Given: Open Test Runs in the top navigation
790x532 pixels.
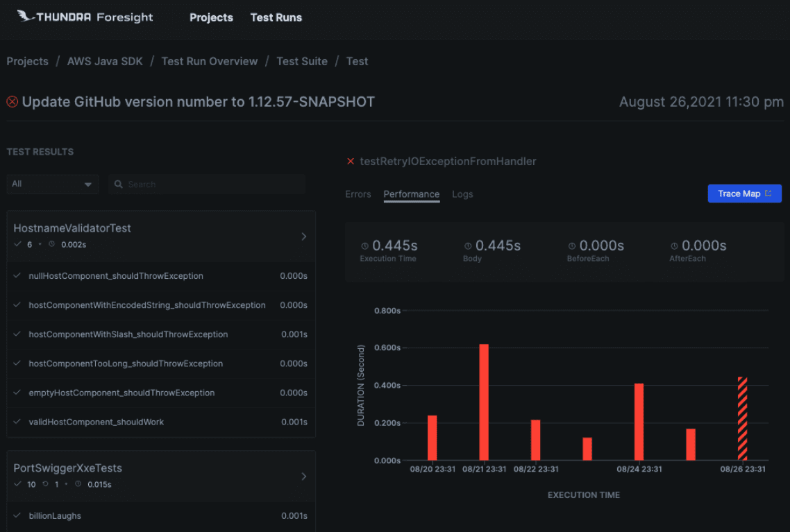Looking at the screenshot, I should 276,17.
